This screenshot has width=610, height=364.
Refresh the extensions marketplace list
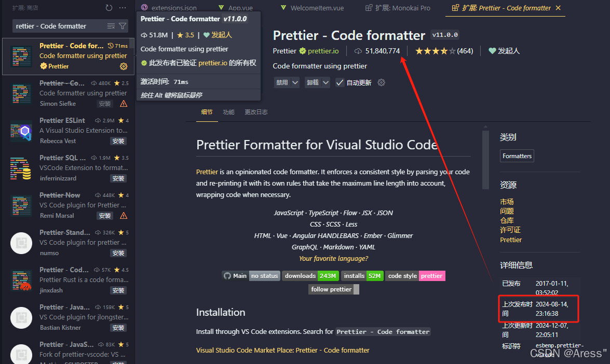click(109, 8)
